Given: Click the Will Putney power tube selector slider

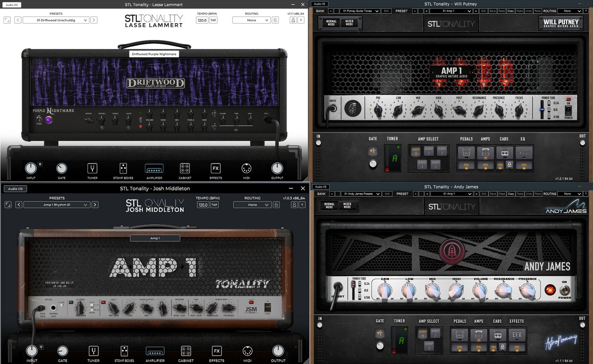Looking at the screenshot, I should coord(542,110).
